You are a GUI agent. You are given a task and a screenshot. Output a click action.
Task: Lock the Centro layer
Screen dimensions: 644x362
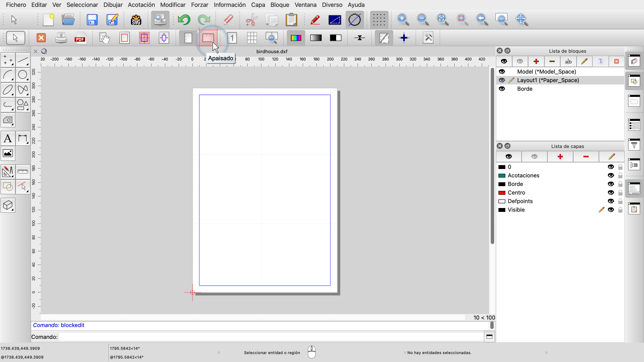point(620,193)
